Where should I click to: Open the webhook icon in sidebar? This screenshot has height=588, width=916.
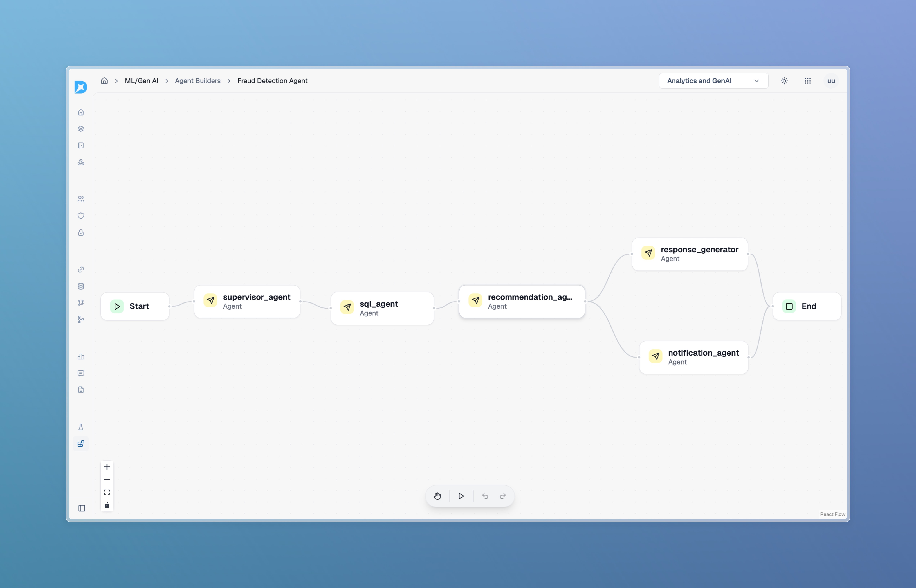[81, 162]
